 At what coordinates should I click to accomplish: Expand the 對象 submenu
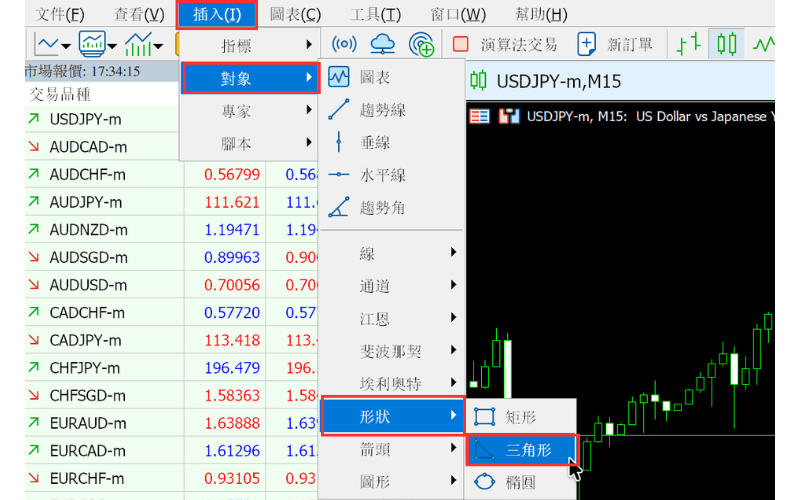(x=251, y=78)
